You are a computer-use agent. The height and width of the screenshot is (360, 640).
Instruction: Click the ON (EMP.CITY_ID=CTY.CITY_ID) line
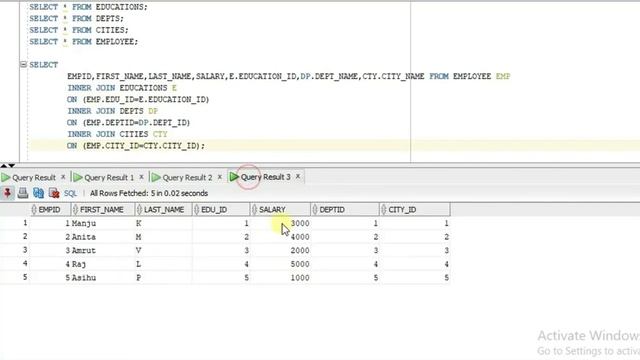pyautogui.click(x=136, y=146)
